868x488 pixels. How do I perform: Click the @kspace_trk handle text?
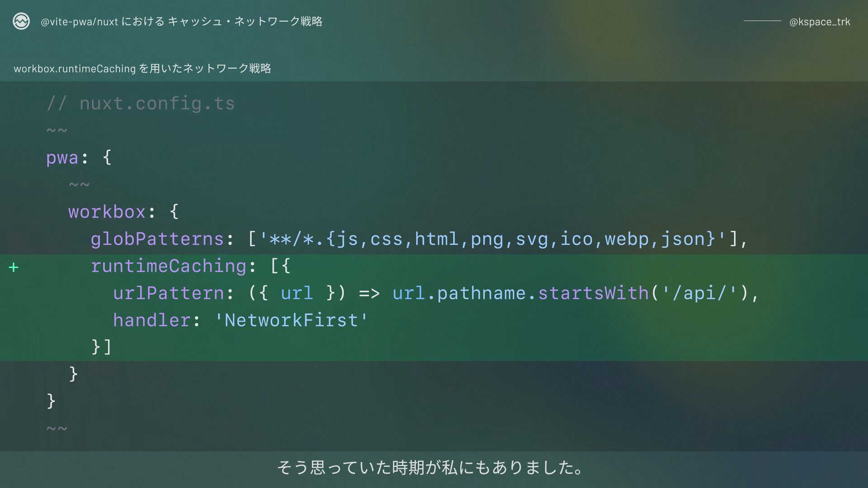pos(820,22)
